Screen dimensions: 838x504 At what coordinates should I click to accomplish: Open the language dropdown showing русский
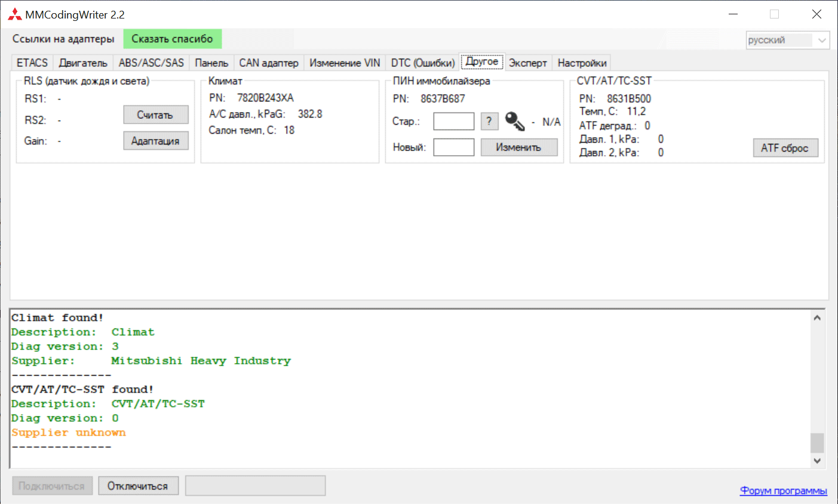point(788,40)
